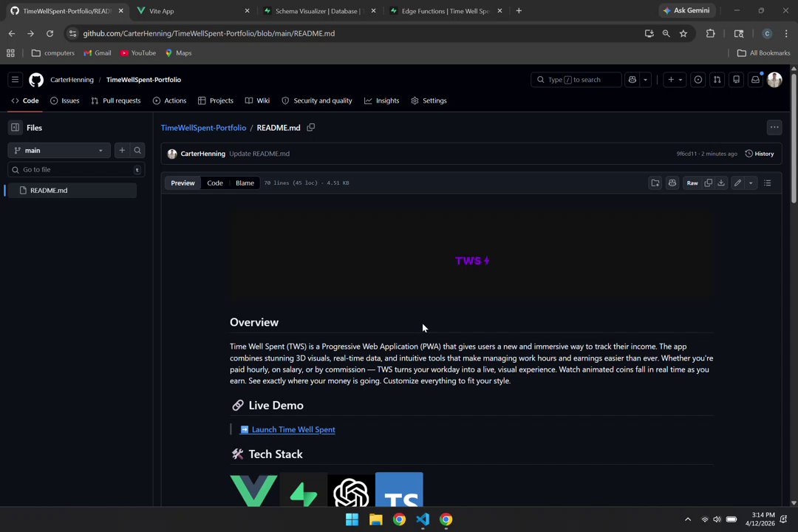Image resolution: width=798 pixels, height=532 pixels.
Task: Open the Wiki repository tab
Action: (x=258, y=100)
